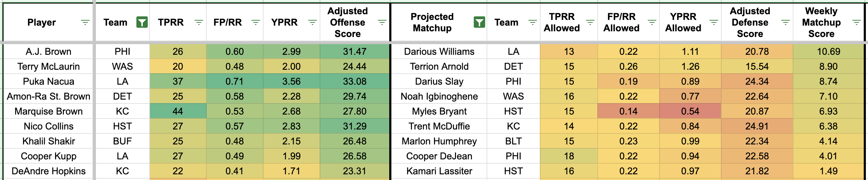
Task: Open the YPRR column filter icon
Action: coord(312,22)
